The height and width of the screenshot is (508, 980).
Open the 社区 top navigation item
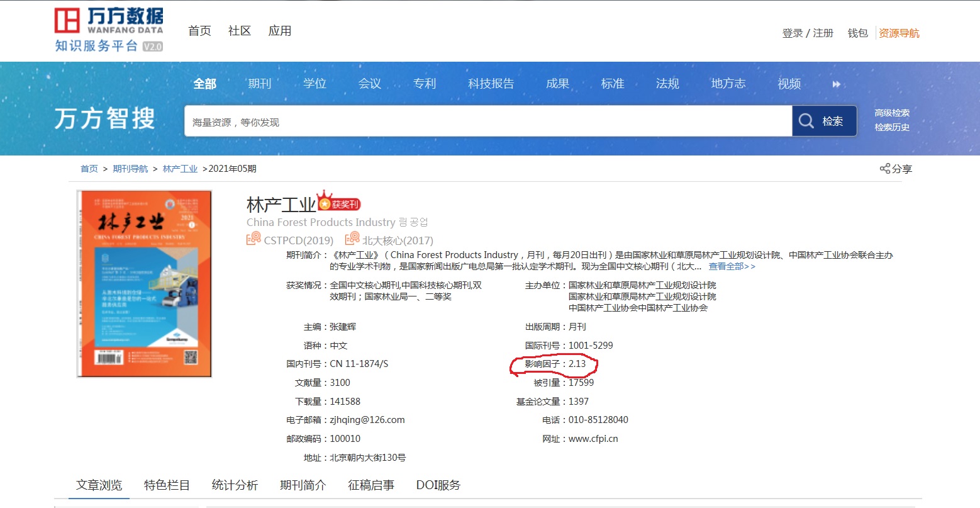(x=240, y=31)
